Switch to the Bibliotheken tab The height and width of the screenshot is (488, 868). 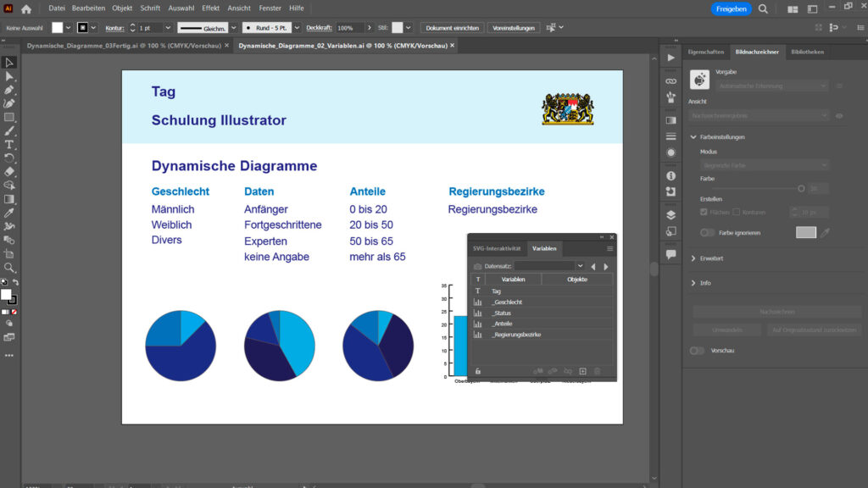[807, 52]
